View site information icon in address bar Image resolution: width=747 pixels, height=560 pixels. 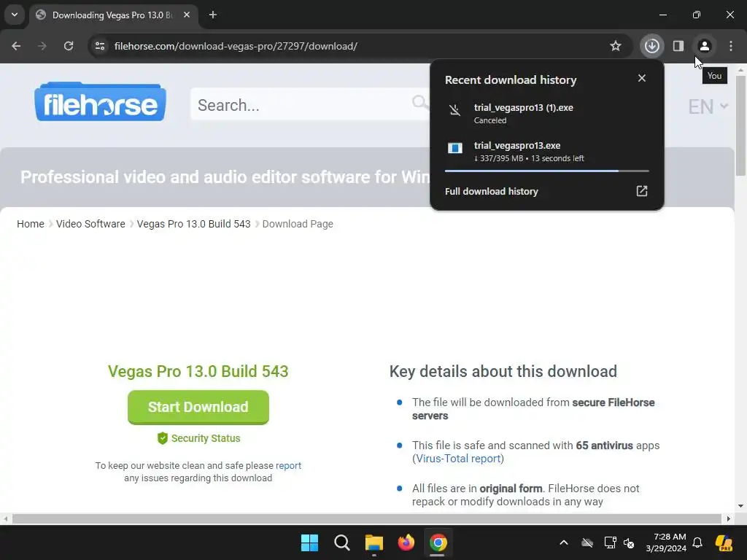[x=100, y=46]
